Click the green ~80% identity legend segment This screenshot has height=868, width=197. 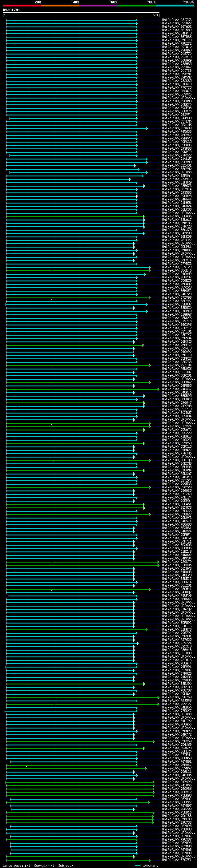pyautogui.click(x=137, y=6)
